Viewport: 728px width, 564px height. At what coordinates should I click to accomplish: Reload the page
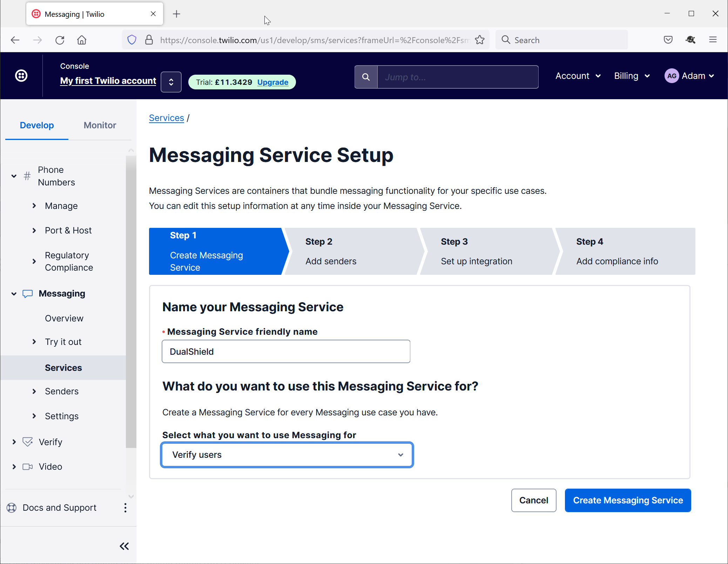60,40
